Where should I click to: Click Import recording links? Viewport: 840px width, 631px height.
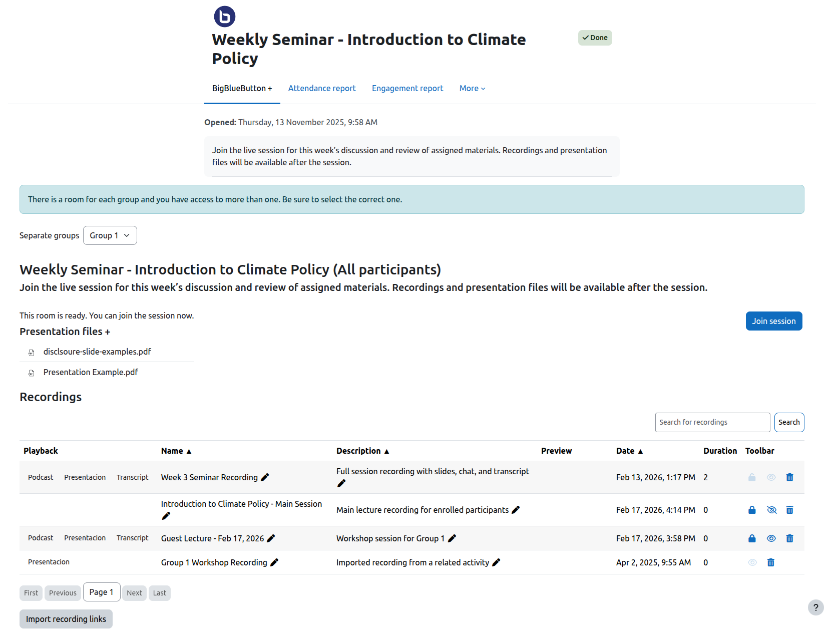[x=66, y=619]
